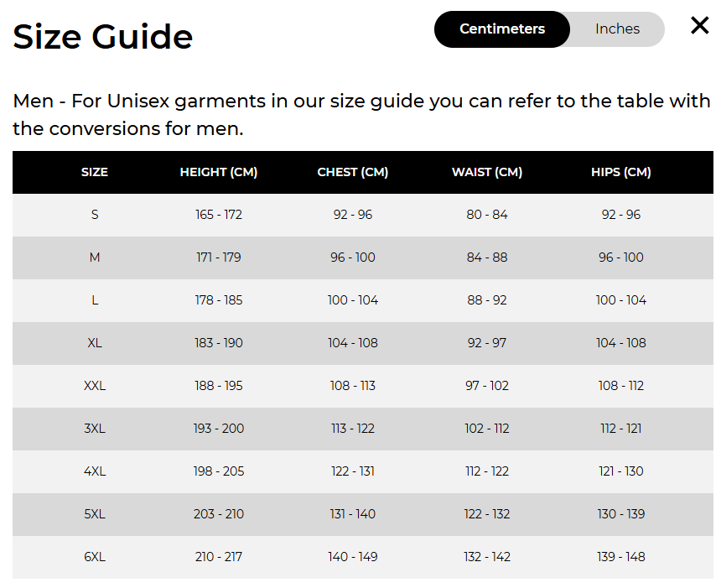Click the CHEST (CM) column header
Screen dimensions: 721x588
click(353, 172)
